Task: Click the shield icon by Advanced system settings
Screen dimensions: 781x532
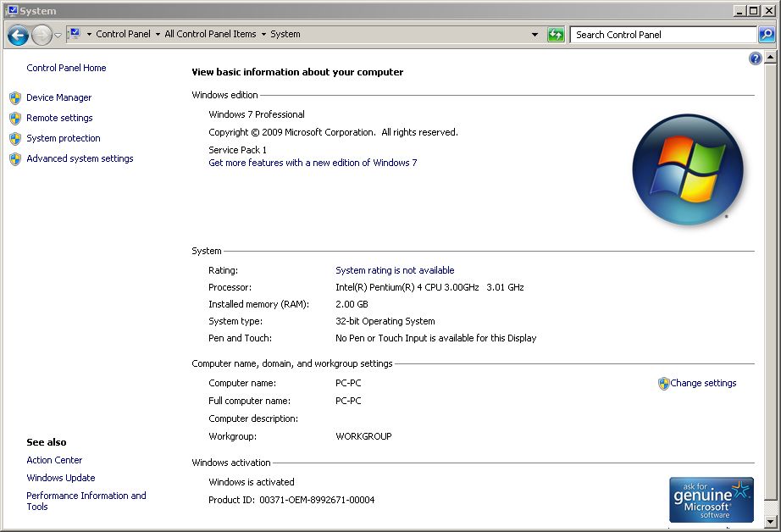Action: click(x=15, y=158)
